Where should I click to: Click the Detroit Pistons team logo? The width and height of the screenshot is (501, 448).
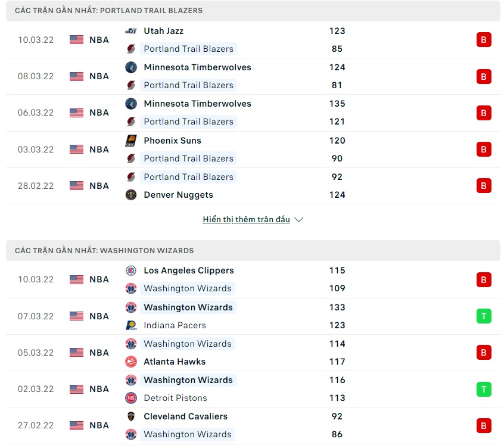(x=131, y=398)
